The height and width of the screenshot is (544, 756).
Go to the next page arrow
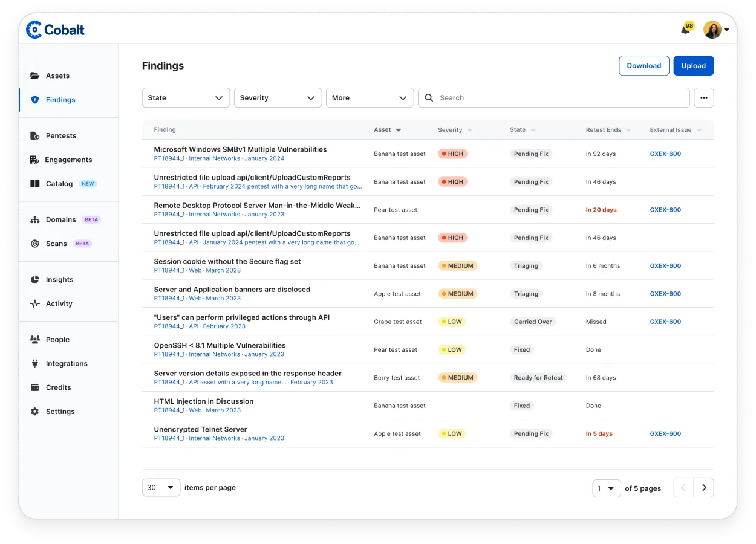(703, 488)
